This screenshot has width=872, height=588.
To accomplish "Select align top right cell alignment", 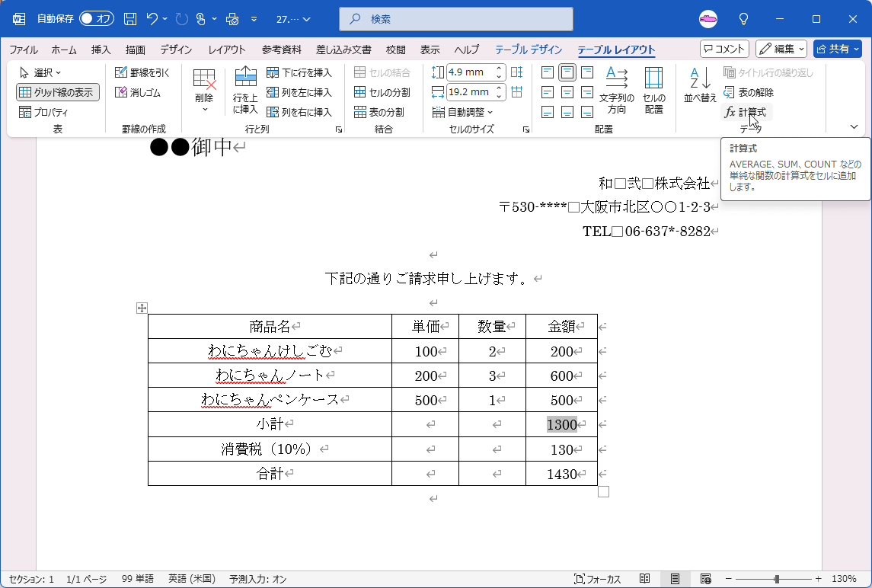I will 586,72.
